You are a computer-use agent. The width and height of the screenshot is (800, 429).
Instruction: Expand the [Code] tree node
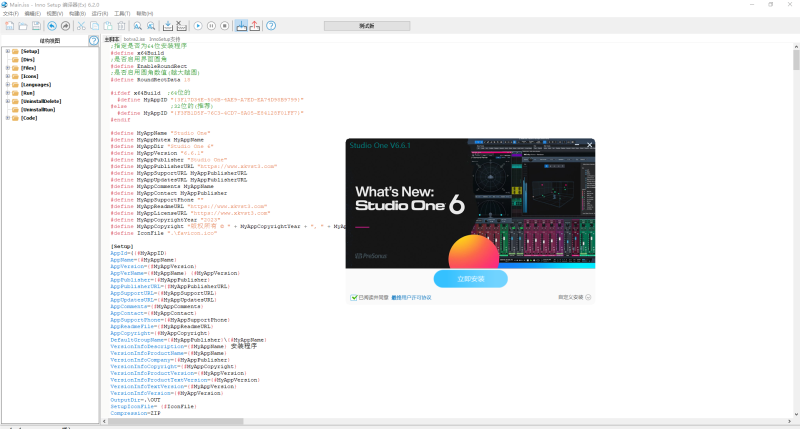coord(8,118)
